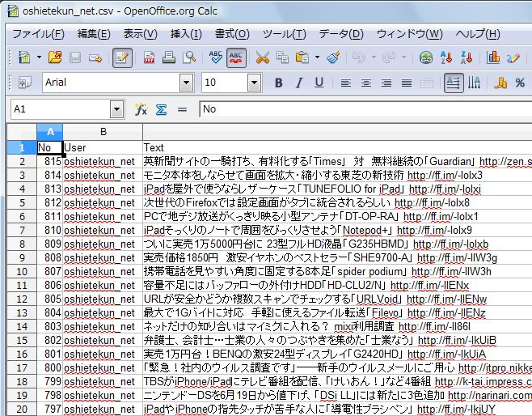Viewport: 532px width, 416px height.
Task: Click the Function equals sign icon
Action: [182, 109]
